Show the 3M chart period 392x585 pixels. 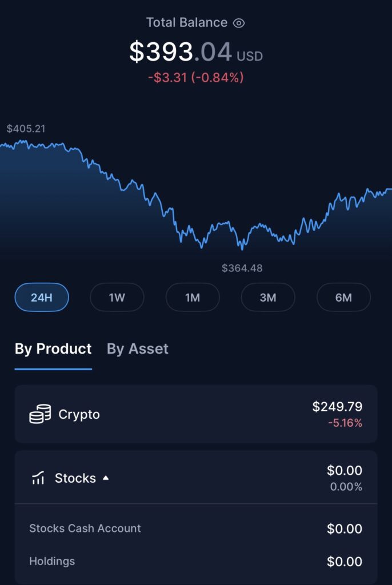pyautogui.click(x=268, y=297)
